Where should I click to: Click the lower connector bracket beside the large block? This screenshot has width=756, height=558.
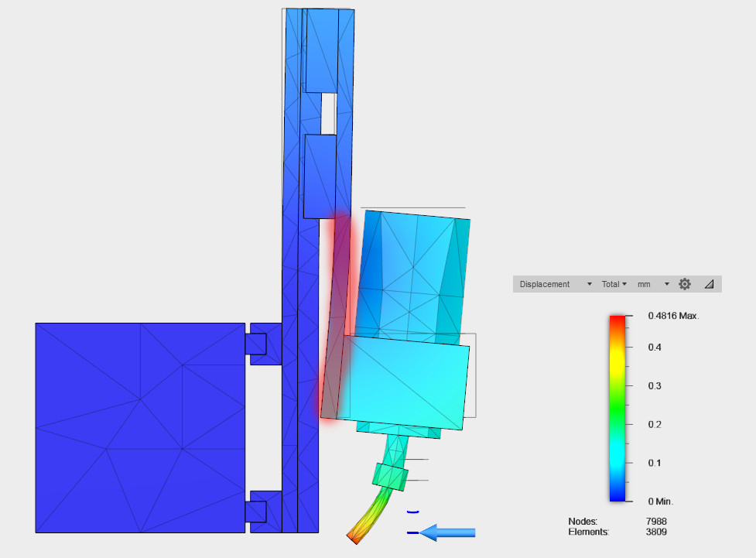pyautogui.click(x=263, y=512)
